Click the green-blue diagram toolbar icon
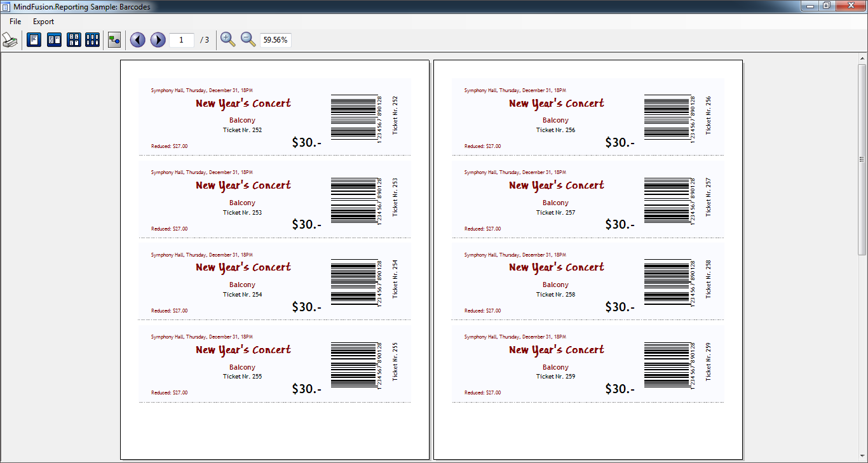868x463 pixels. [114, 40]
